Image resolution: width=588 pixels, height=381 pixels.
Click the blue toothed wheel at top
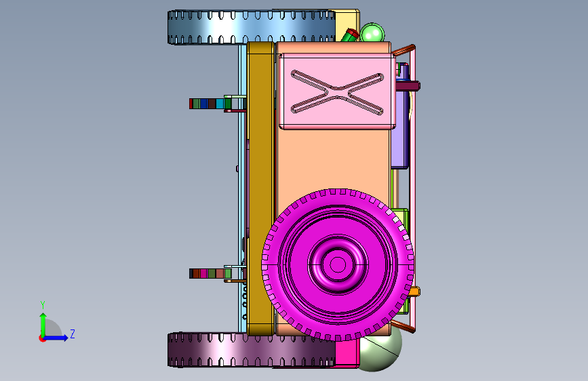(251, 27)
